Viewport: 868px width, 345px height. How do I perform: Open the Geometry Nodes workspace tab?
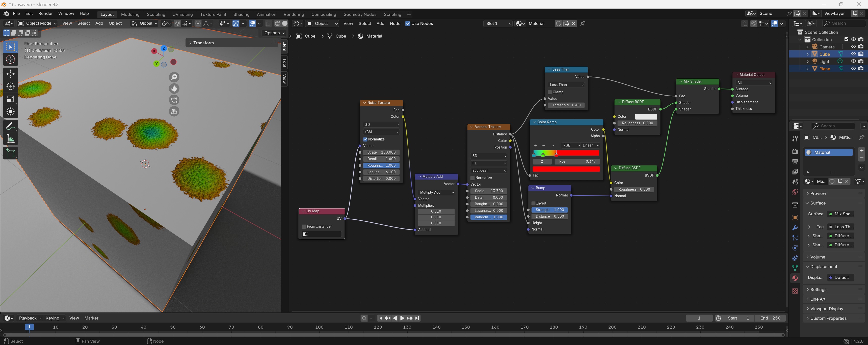point(359,14)
